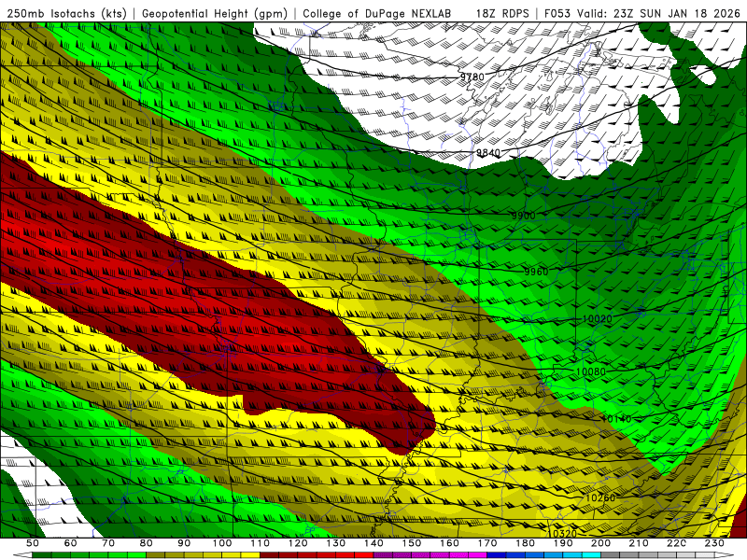
Task: Click the 10260 height contour label
Action: point(600,498)
